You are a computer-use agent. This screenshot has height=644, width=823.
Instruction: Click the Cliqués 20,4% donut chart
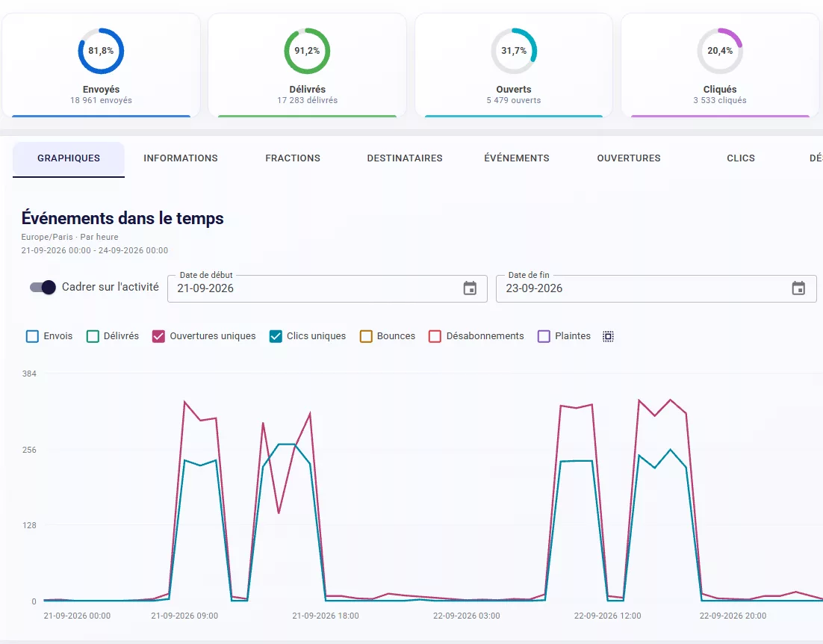click(x=720, y=51)
